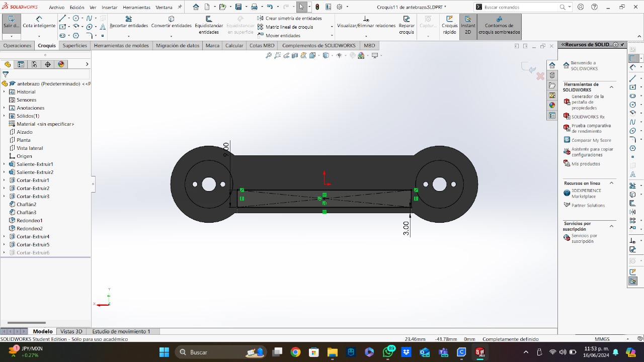Toggle Croquis rápido mode

[x=449, y=26]
